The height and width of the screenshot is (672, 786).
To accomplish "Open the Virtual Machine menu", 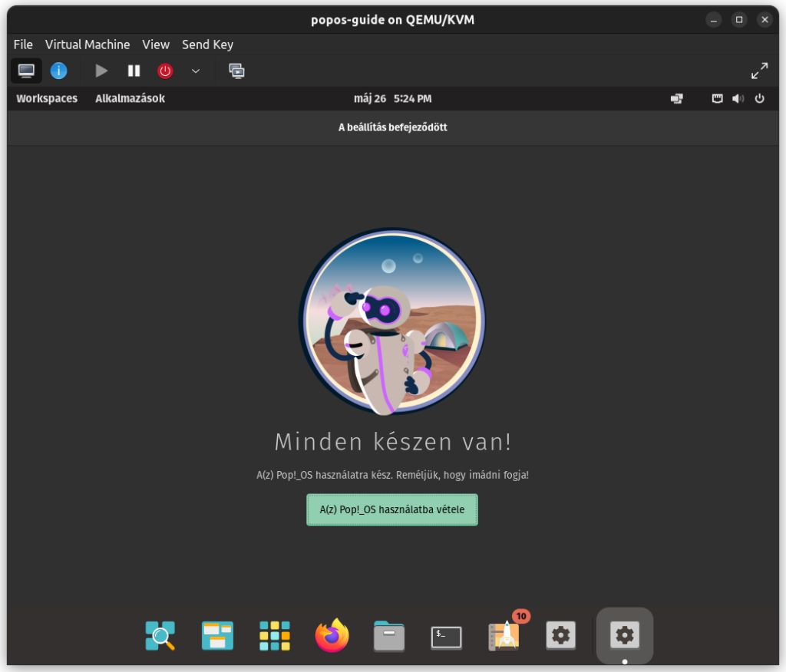I will coord(88,44).
